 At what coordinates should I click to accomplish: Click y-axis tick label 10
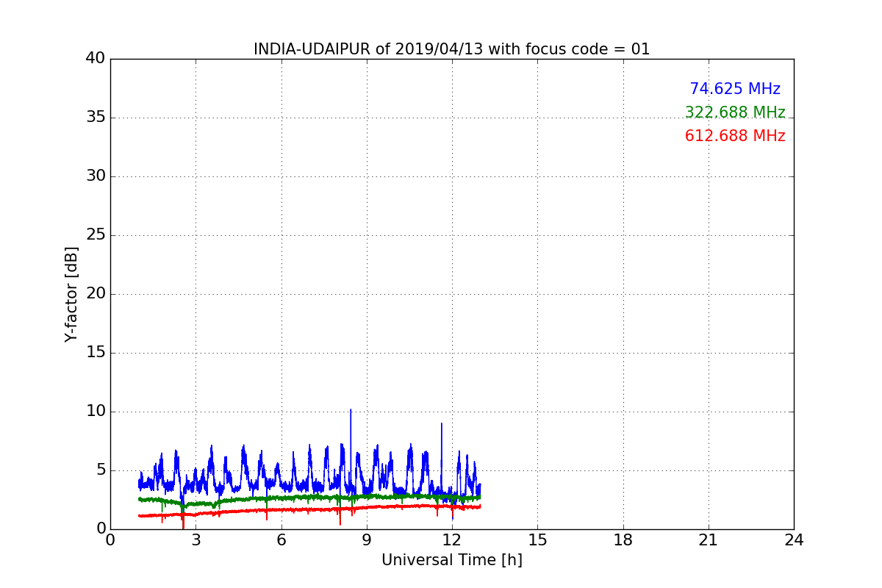tap(96, 412)
